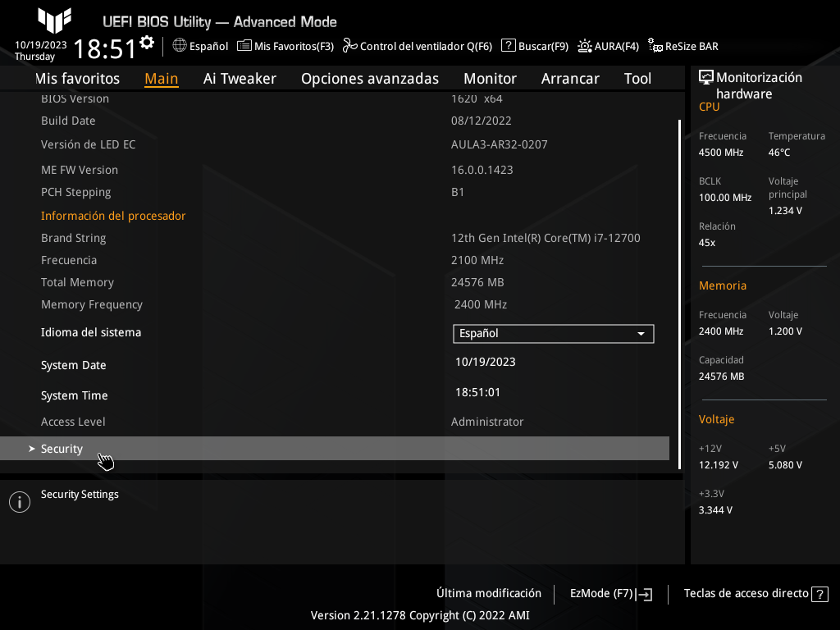Switch to EzMode (F7)
840x630 pixels.
(601, 593)
